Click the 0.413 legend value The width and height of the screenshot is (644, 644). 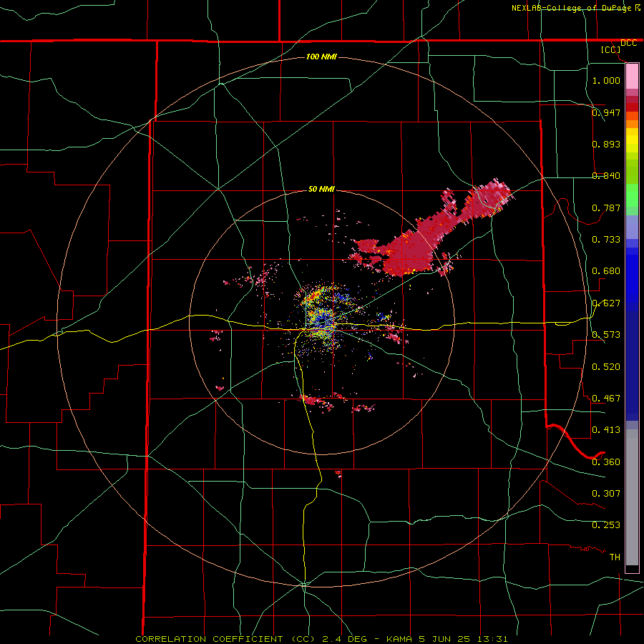606,429
